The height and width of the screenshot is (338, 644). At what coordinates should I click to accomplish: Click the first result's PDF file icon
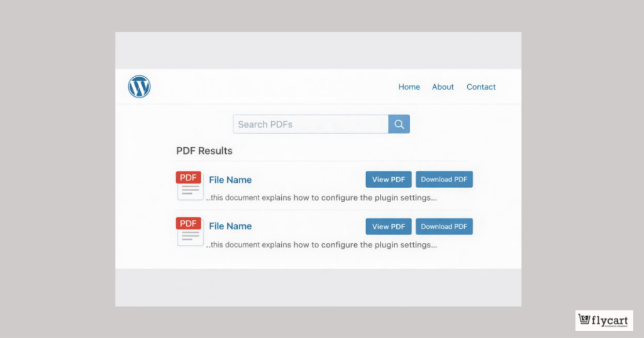[x=189, y=186]
